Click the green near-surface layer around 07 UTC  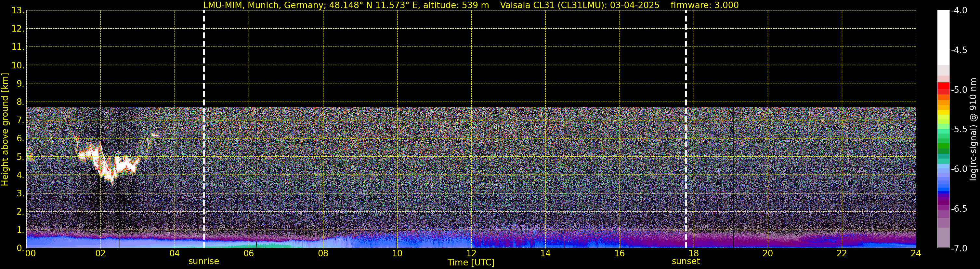(x=266, y=246)
